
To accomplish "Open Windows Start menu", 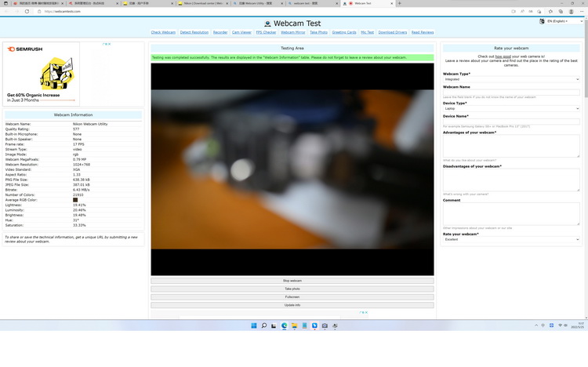I will pyautogui.click(x=254, y=325).
